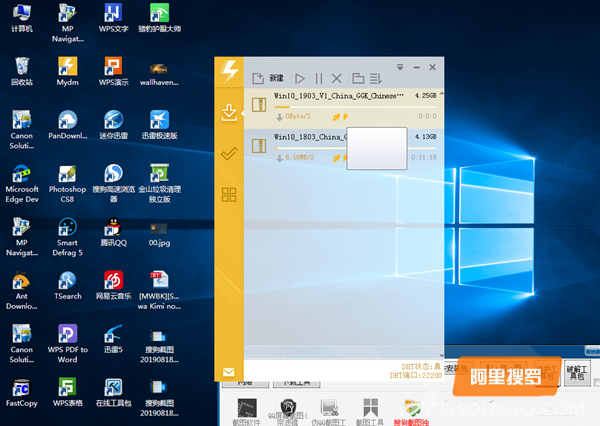Click the 0:11:18 remaining time text
This screenshot has height=426, width=600.
tap(424, 157)
